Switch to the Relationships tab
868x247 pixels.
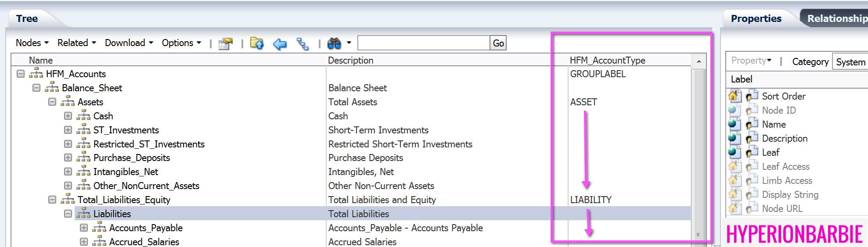click(x=836, y=18)
